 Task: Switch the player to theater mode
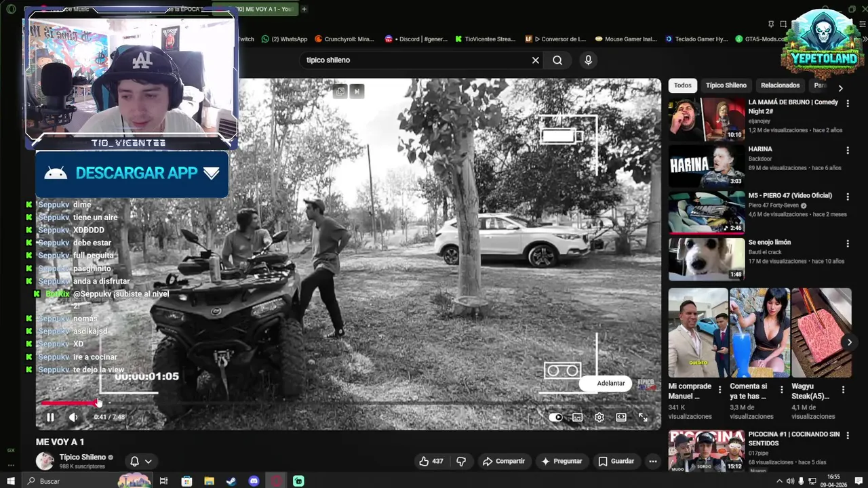(x=621, y=418)
